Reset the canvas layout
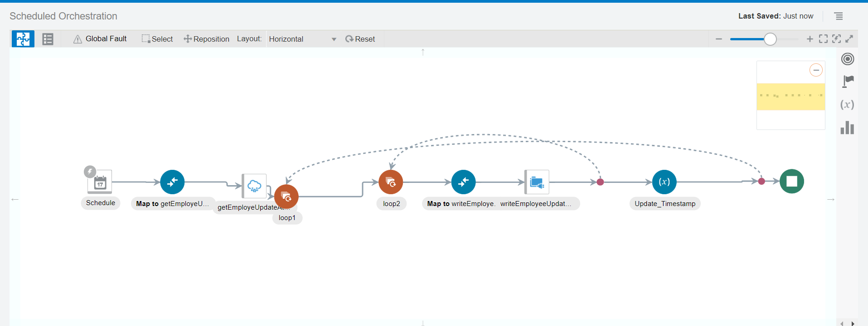 click(x=360, y=39)
